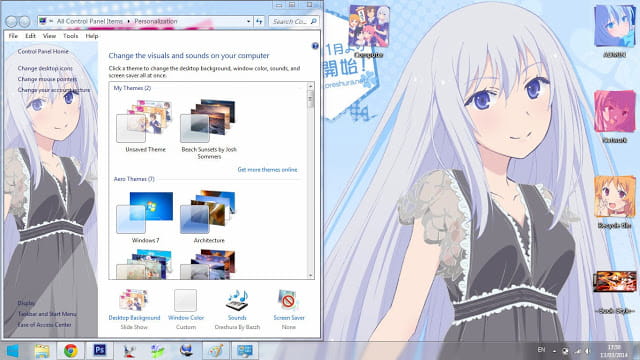Image resolution: width=640 pixels, height=360 pixels.
Task: Switch to the Personalization taskbar window icon
Action: point(244,351)
